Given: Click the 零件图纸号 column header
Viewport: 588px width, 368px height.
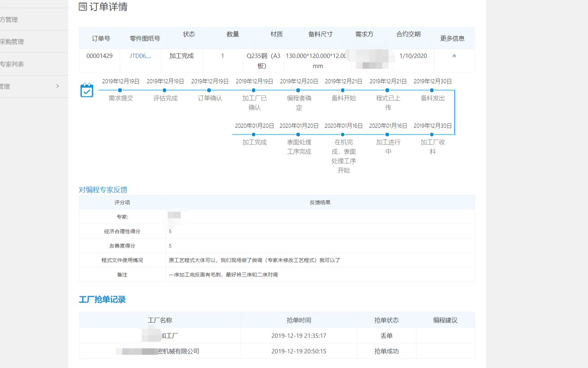Looking at the screenshot, I should [145, 38].
